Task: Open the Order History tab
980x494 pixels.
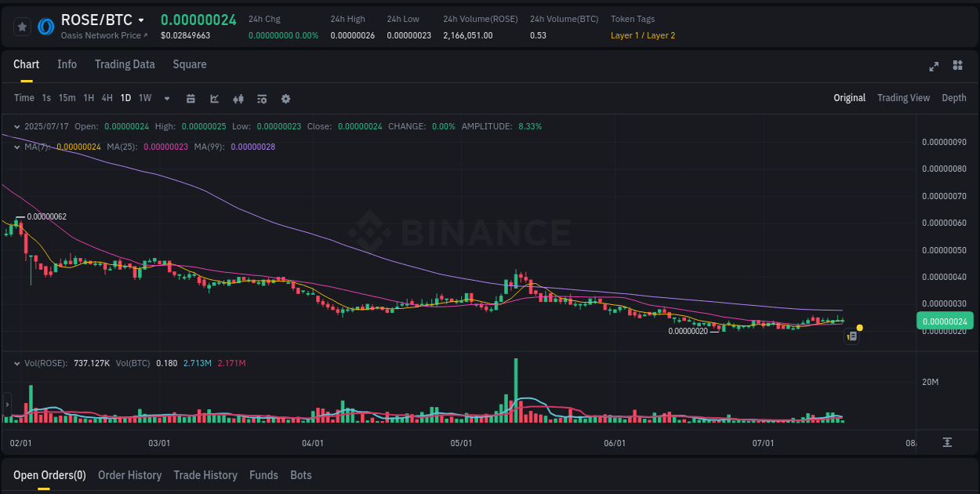Action: point(129,474)
